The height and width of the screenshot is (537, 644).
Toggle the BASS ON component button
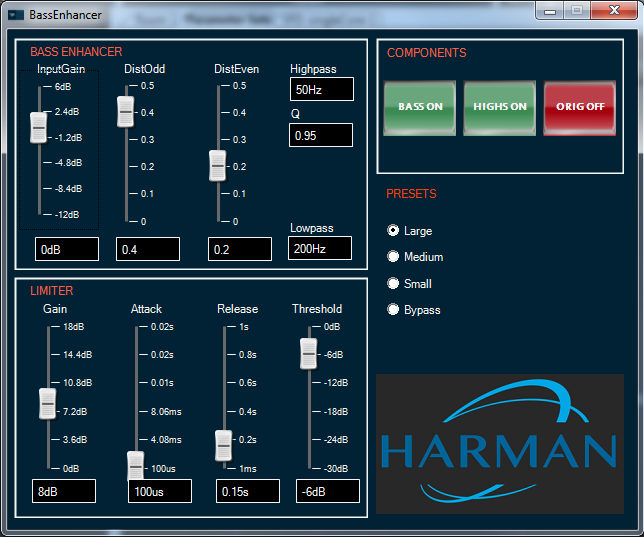419,108
